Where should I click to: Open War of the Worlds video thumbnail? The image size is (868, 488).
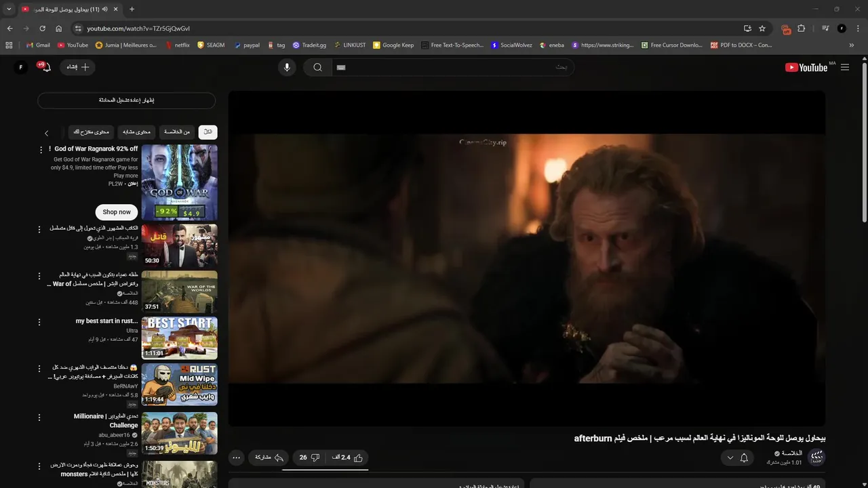(x=180, y=292)
